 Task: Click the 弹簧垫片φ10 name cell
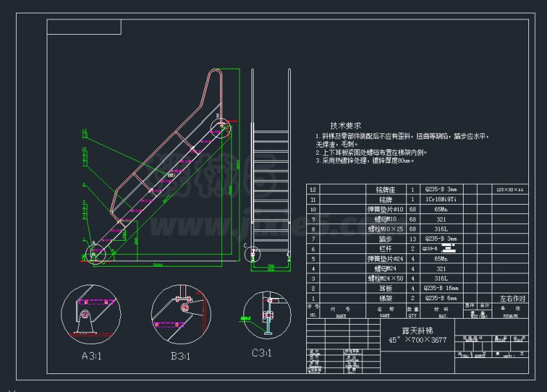(x=386, y=209)
